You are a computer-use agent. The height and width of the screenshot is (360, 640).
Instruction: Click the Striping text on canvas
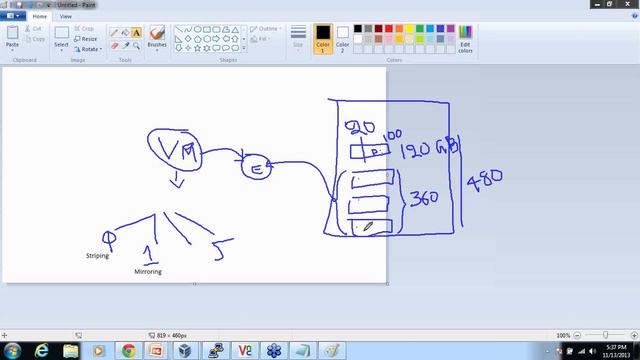tap(97, 256)
